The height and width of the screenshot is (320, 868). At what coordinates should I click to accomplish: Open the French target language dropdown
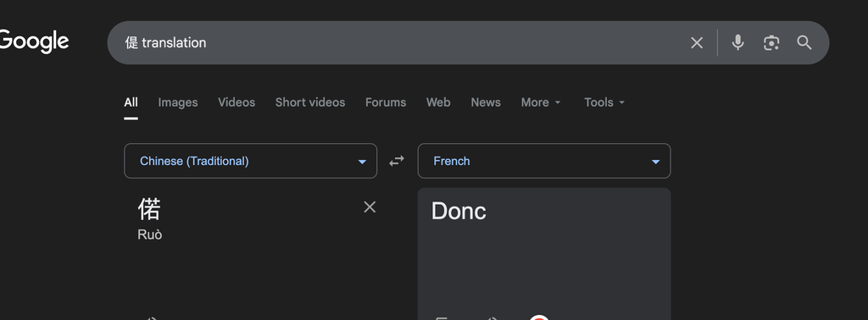pyautogui.click(x=544, y=161)
